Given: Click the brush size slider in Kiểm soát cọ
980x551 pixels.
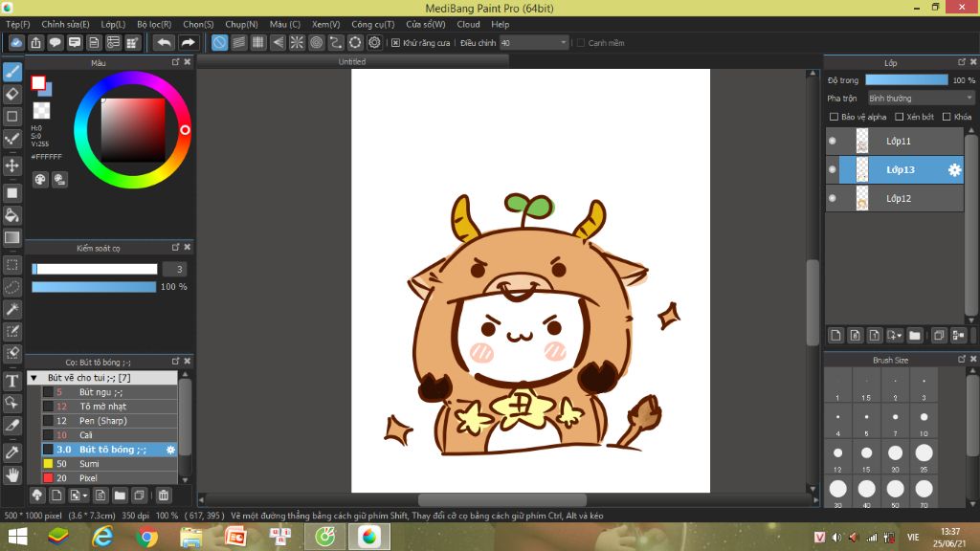Looking at the screenshot, I should coord(95,269).
